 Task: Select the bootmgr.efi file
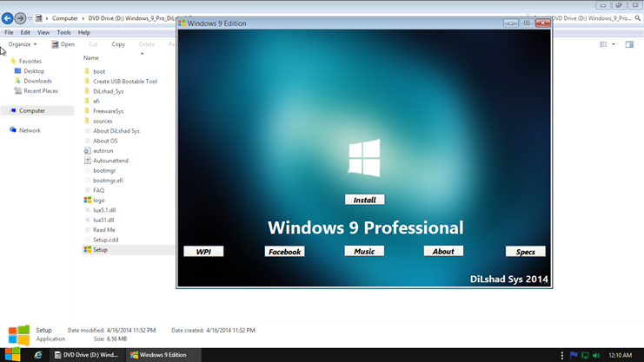[x=108, y=181]
